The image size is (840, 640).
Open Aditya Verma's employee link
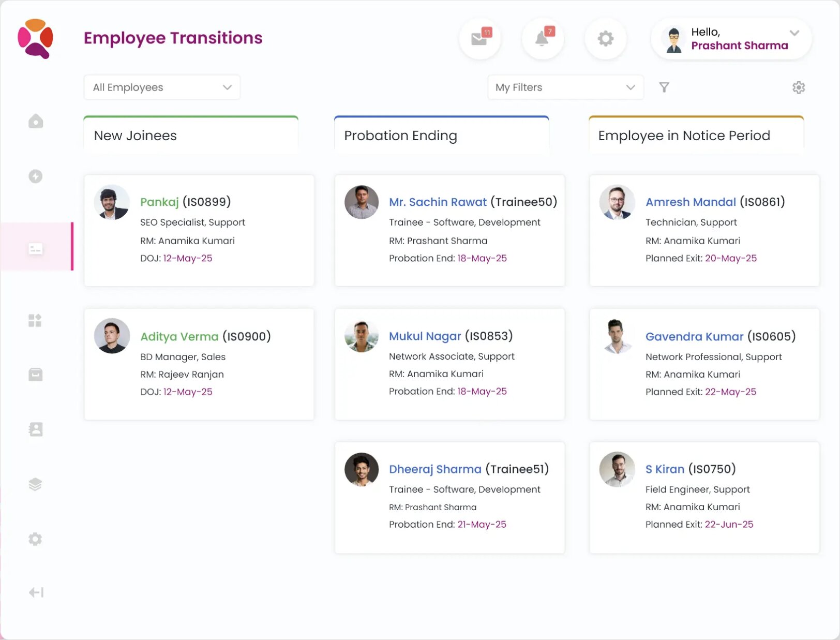tap(179, 337)
